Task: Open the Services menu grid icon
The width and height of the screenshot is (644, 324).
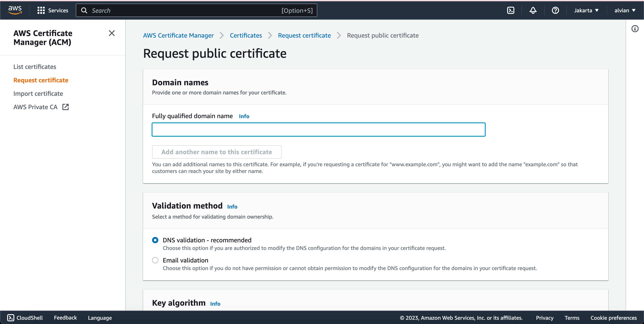Action: [x=42, y=10]
